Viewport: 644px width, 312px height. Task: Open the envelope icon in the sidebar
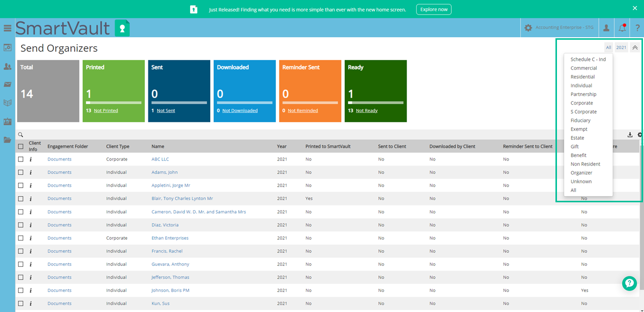7,85
